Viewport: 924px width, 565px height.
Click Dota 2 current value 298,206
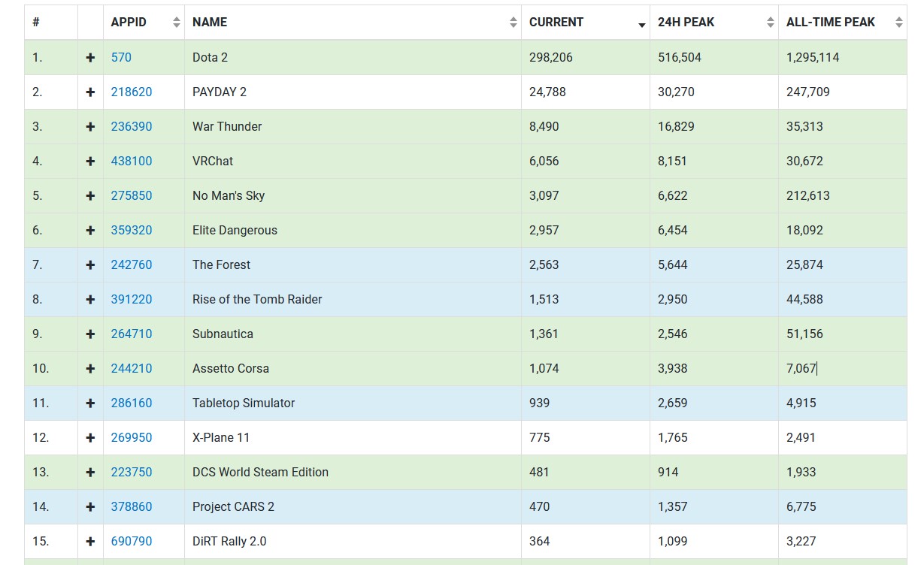(x=551, y=57)
